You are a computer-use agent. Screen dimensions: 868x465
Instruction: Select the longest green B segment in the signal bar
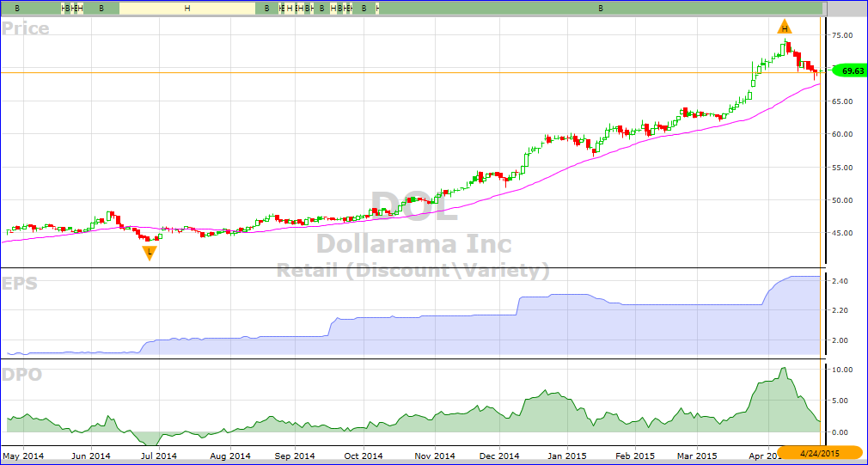tap(600, 9)
